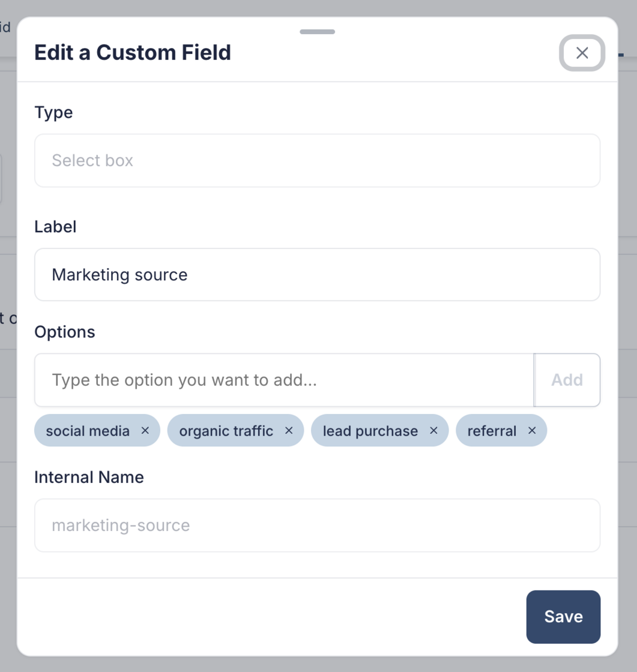Save the custom field changes
Image resolution: width=637 pixels, height=672 pixels.
click(x=563, y=617)
